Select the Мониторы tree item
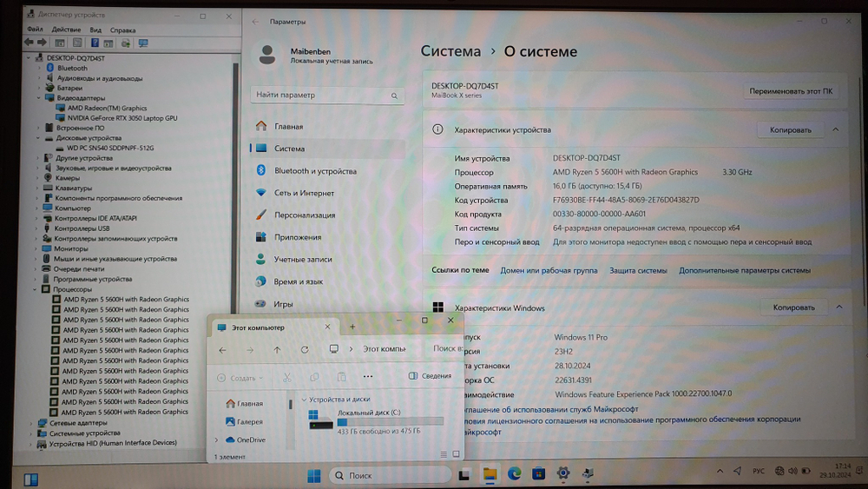 [71, 248]
